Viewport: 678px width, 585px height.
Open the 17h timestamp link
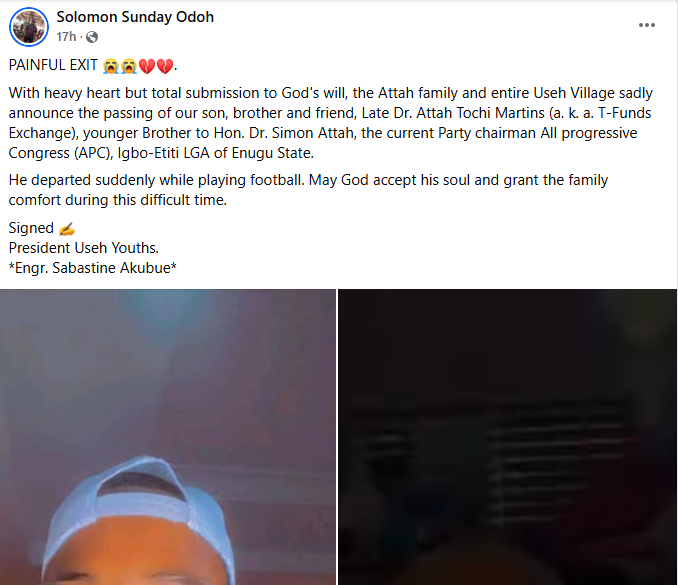click(x=66, y=37)
